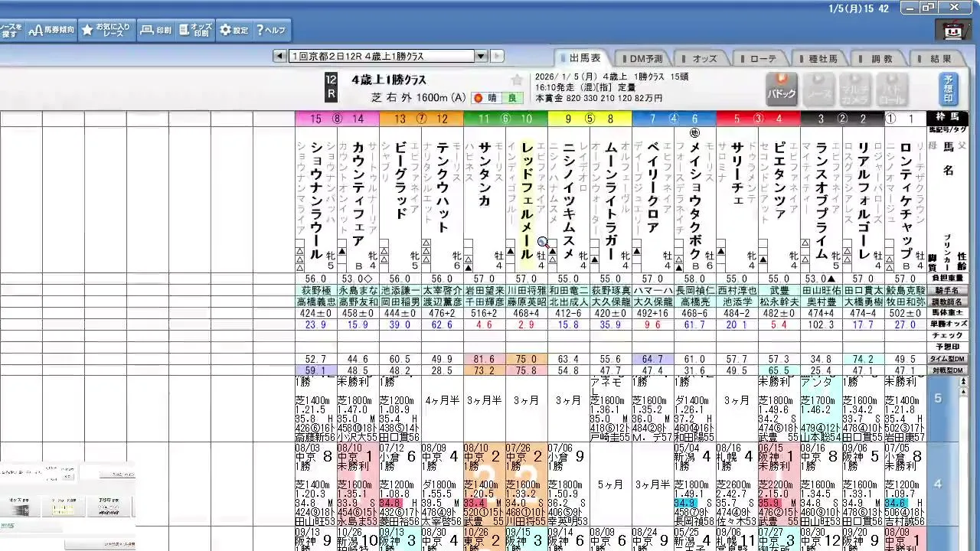Click the greyed パトロール video button
The image size is (980, 551).
click(892, 89)
